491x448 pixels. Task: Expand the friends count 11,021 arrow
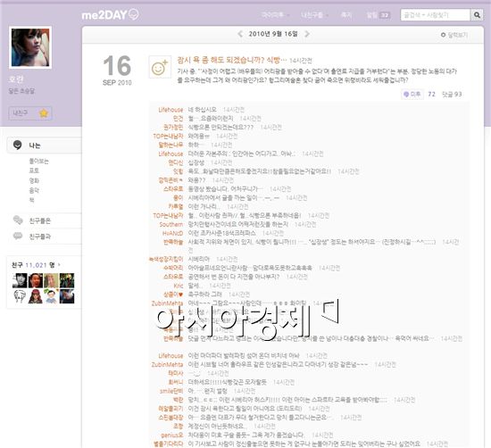59,265
